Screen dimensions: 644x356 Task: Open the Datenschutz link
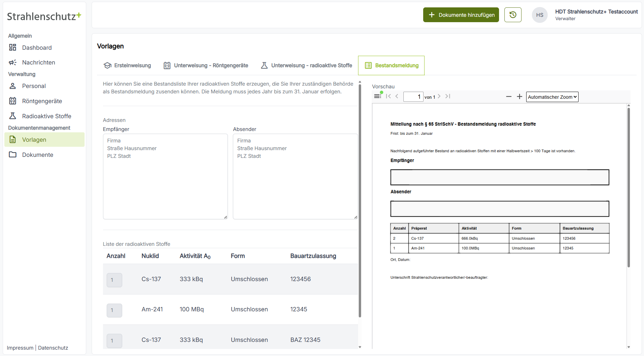pos(53,348)
